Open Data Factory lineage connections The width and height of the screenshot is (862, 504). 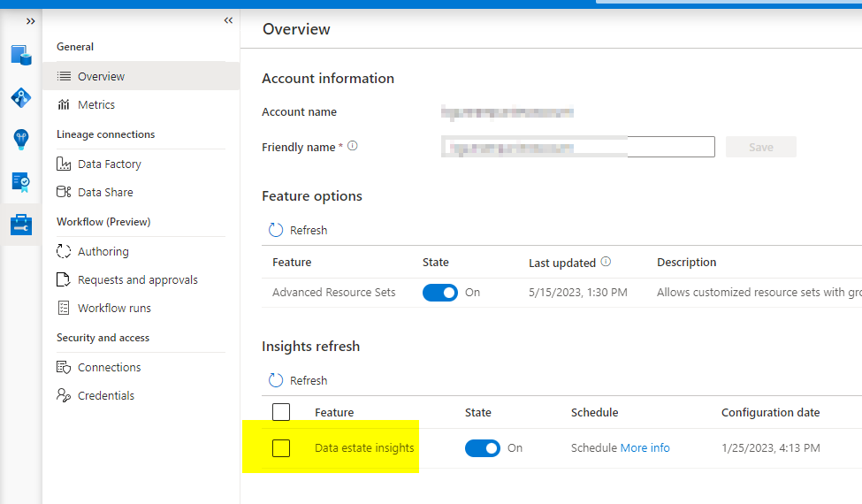[110, 164]
